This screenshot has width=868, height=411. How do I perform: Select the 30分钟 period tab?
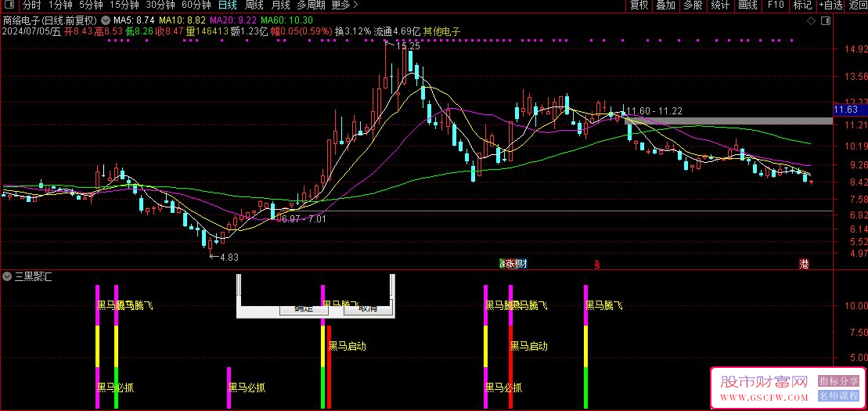tap(160, 5)
